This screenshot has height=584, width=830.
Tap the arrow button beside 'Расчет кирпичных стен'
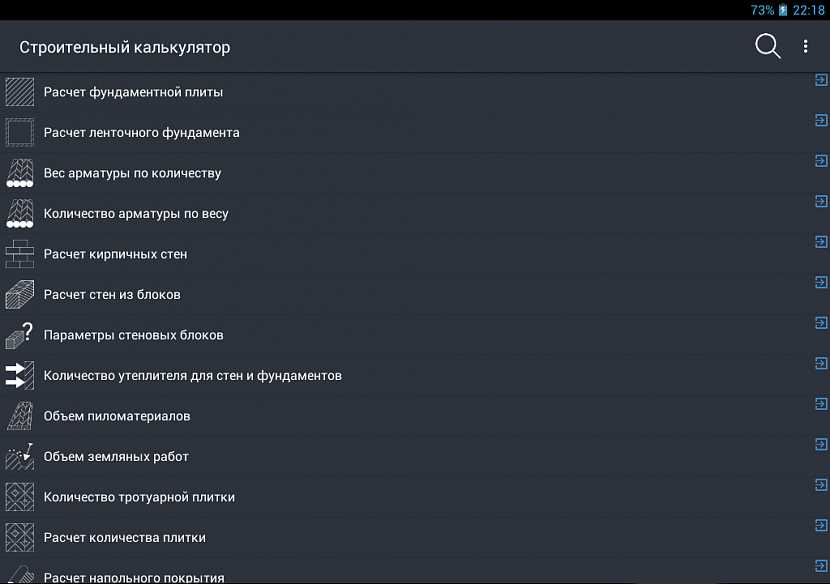coord(821,242)
